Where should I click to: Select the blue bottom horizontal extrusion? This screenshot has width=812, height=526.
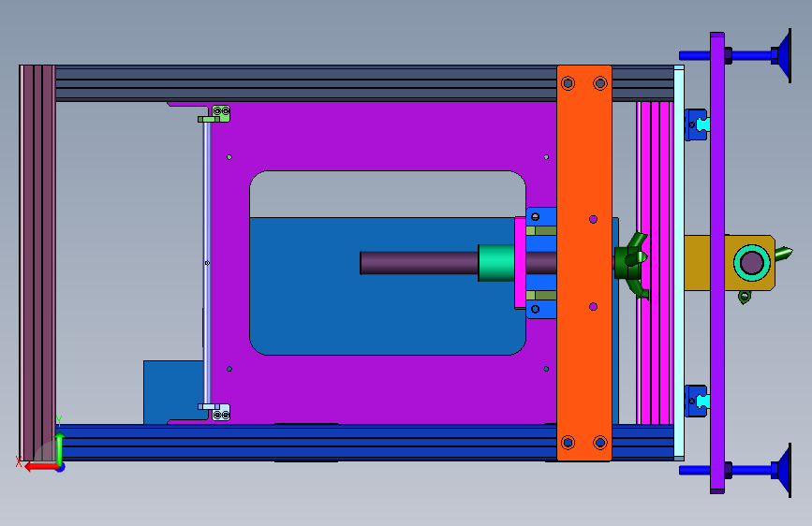(305, 443)
